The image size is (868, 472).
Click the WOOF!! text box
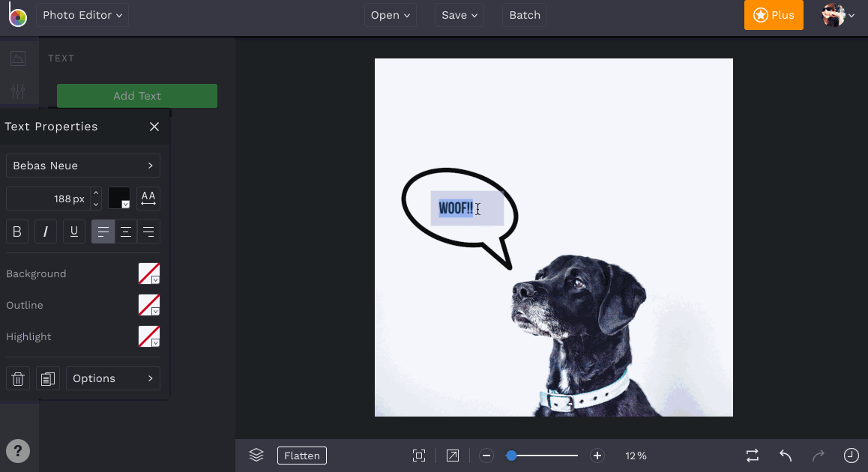[x=467, y=208]
